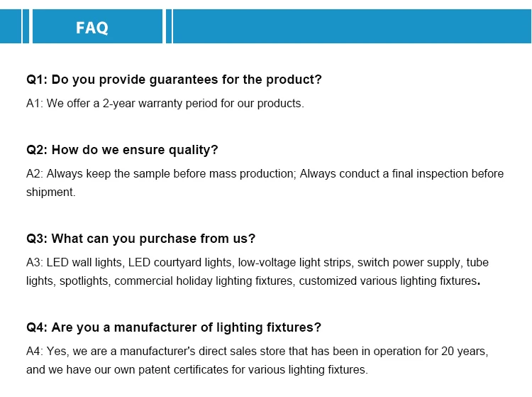Select the Q3 purchase from us question
The image size is (532, 397).
[141, 239]
